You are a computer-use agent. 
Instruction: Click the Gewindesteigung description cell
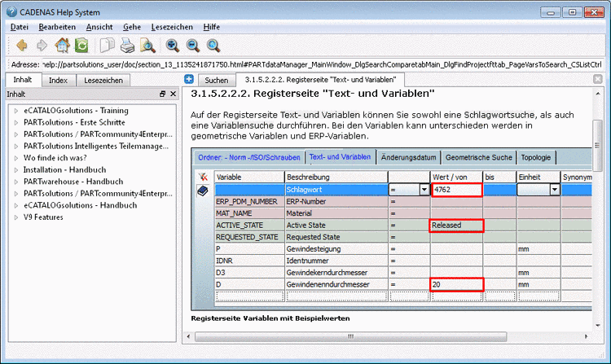[x=336, y=249]
